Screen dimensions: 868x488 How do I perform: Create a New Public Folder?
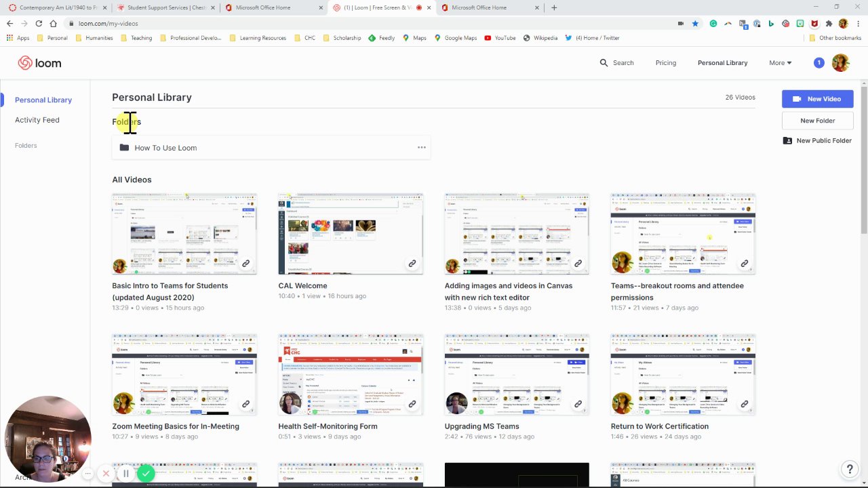[x=817, y=141]
